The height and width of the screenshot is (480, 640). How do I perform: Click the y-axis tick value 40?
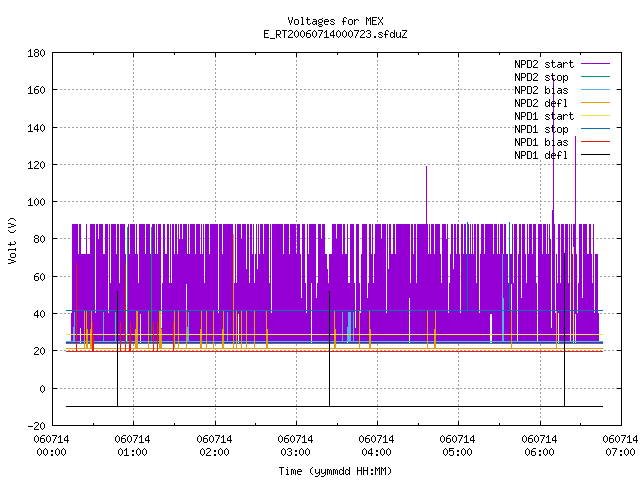39,314
